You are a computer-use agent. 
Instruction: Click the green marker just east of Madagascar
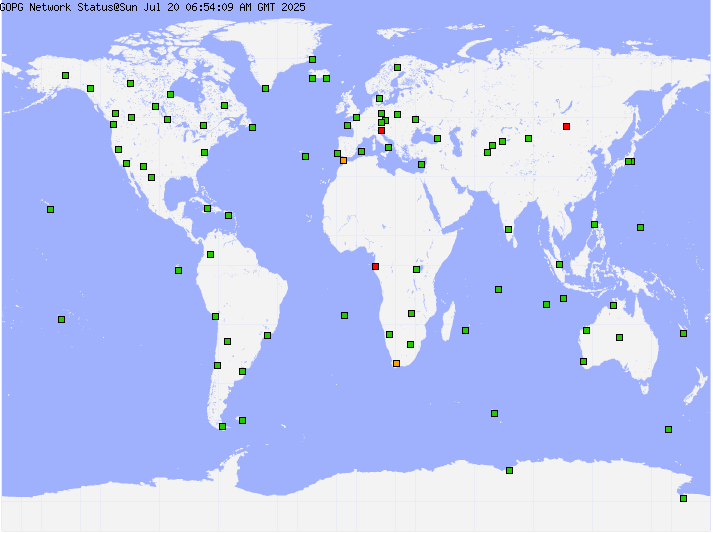click(466, 331)
